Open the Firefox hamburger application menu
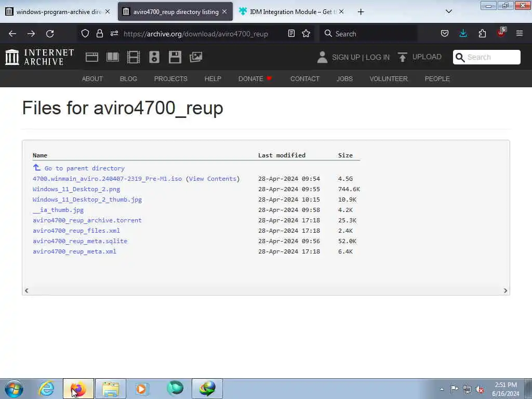 click(520, 34)
